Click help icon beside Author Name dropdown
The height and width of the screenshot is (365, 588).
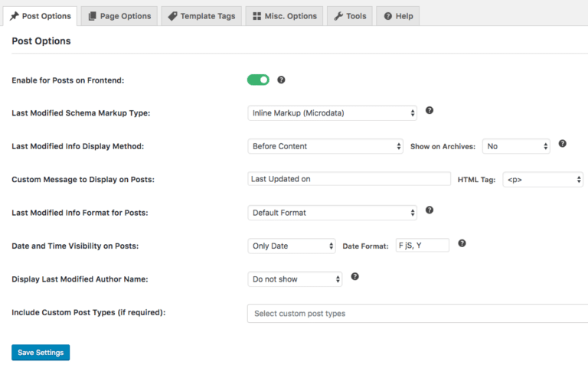point(354,276)
